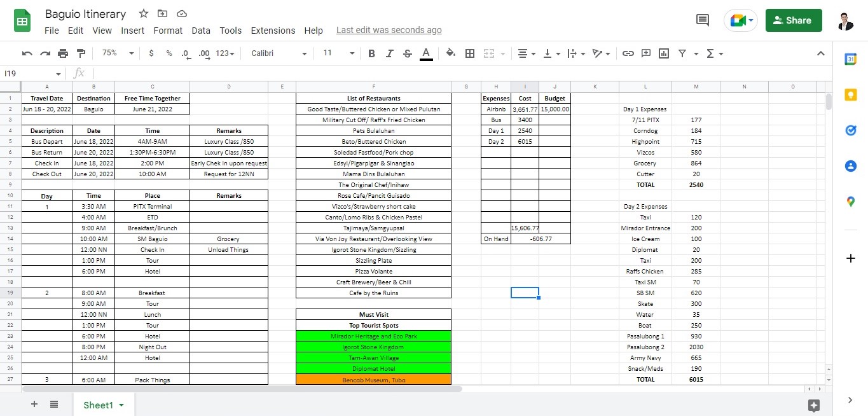Click the Insert chart icon
Image resolution: width=868 pixels, height=416 pixels.
click(x=664, y=53)
